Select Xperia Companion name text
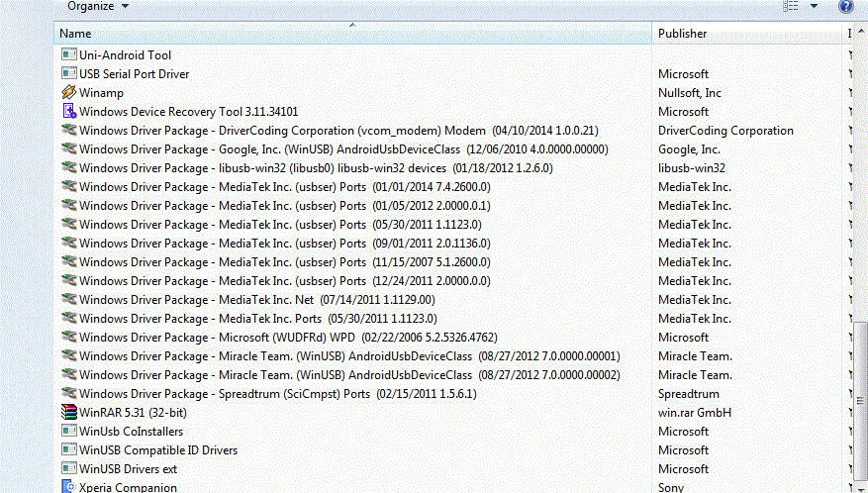This screenshot has height=493, width=868. point(128,487)
